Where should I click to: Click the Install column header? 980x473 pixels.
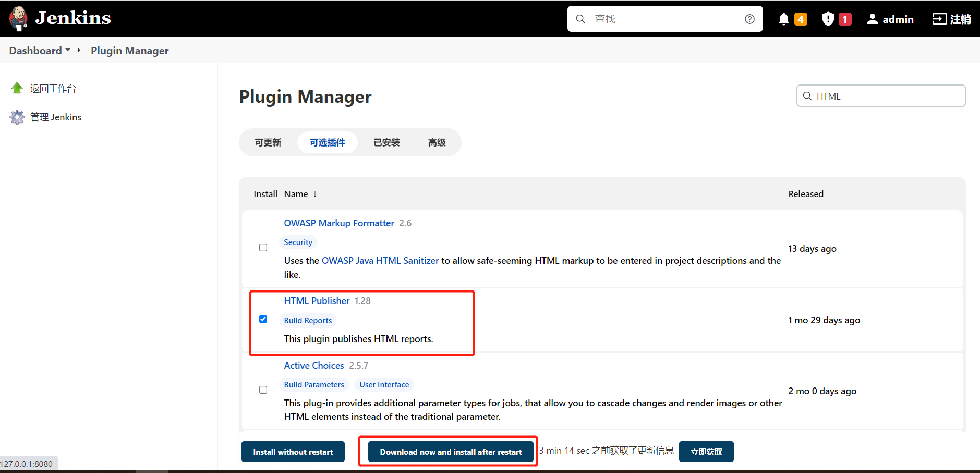(x=265, y=194)
